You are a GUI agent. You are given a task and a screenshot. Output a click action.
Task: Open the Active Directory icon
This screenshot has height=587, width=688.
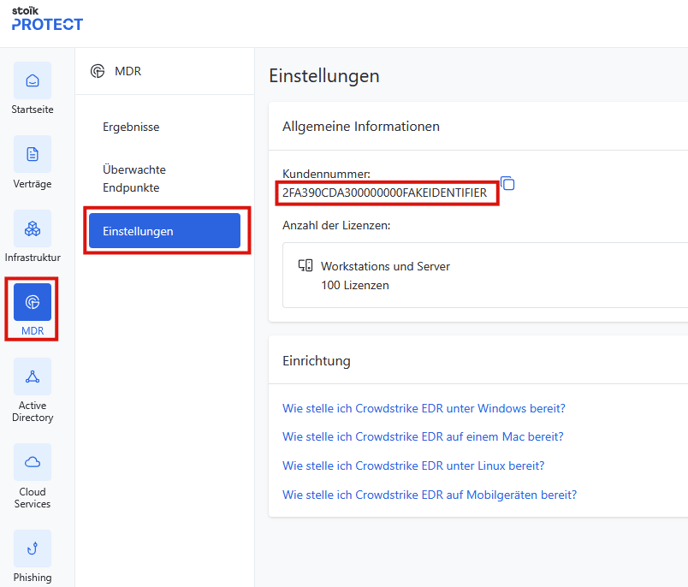pos(32,376)
